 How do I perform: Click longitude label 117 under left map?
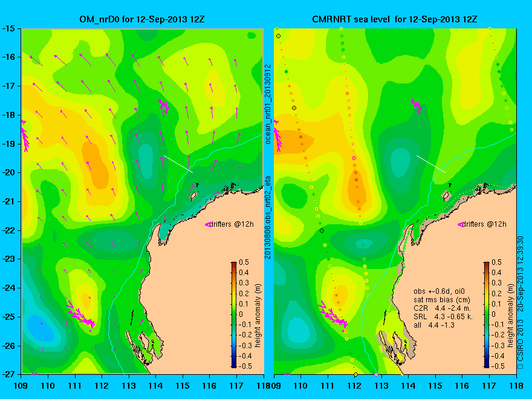(236, 386)
